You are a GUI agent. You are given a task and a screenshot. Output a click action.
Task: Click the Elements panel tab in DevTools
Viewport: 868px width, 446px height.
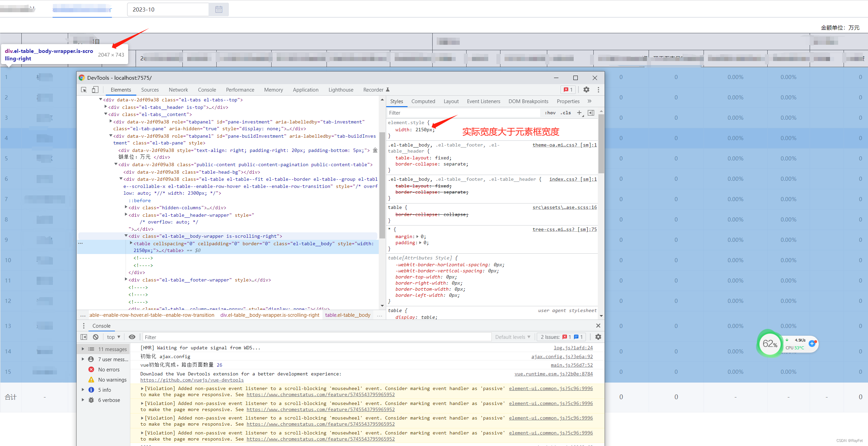(x=121, y=89)
